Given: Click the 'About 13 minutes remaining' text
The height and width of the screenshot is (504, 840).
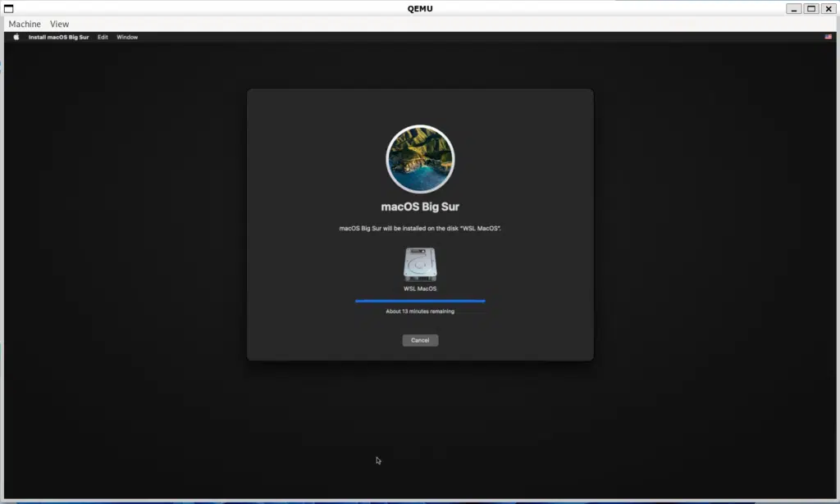Looking at the screenshot, I should pos(420,311).
